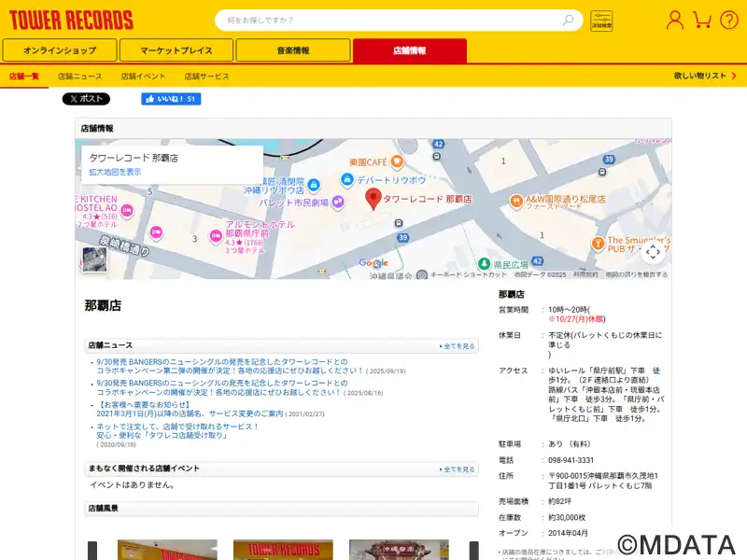Image resolution: width=747 pixels, height=560 pixels.
Task: Click the magnifier search icon
Action: tap(568, 20)
